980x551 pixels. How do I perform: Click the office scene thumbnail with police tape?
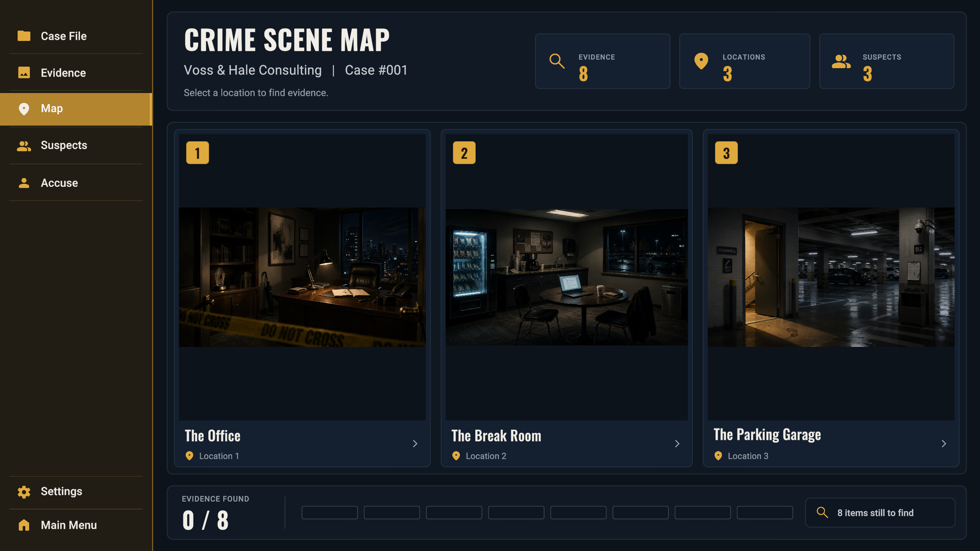click(x=302, y=277)
